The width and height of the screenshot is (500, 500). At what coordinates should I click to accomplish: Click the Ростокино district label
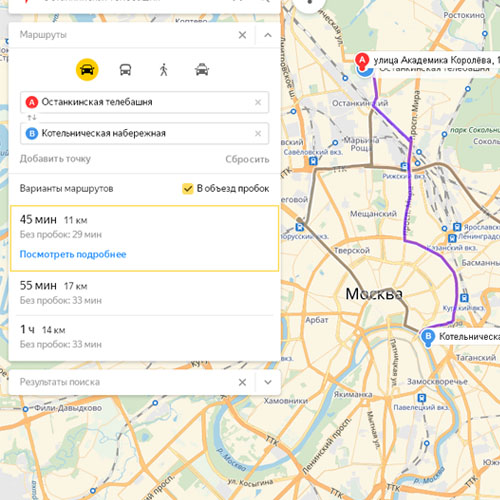[464, 15]
